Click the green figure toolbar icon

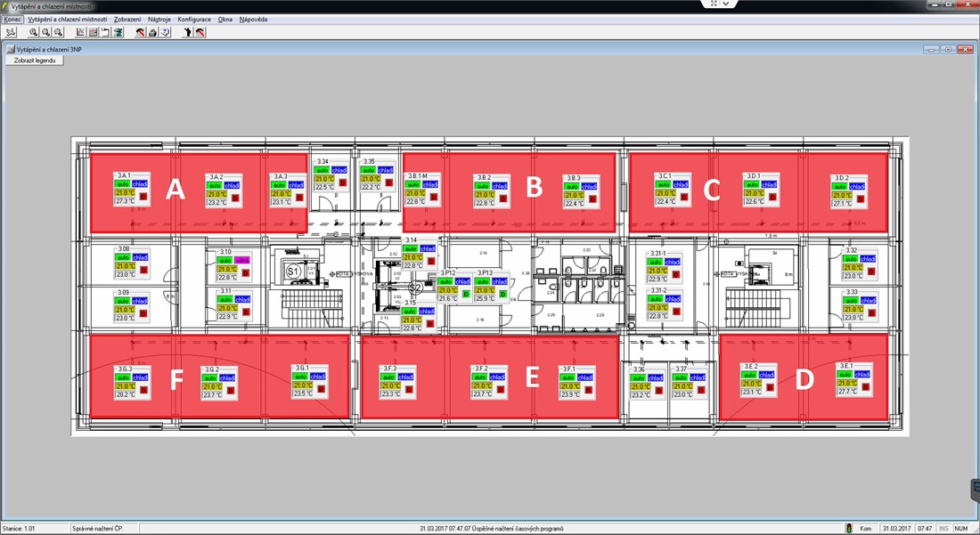[x=118, y=32]
